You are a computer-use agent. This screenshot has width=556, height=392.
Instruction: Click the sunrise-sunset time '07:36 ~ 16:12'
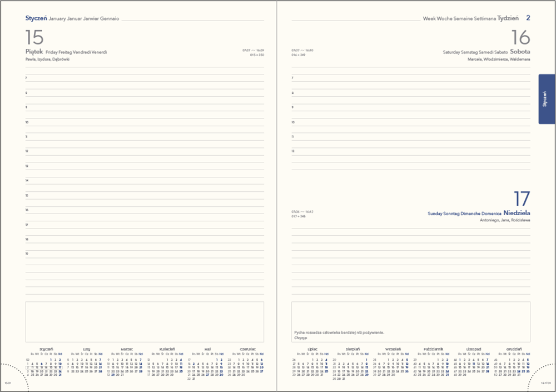pyautogui.click(x=302, y=212)
